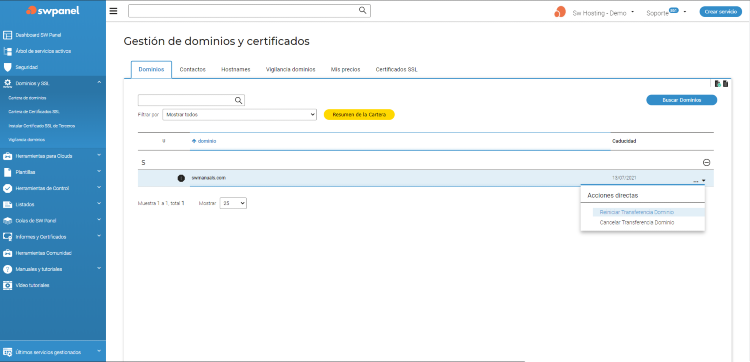This screenshot has width=750, height=362.
Task: Expand the Colas de SW Panel chevron
Action: pos(99,219)
